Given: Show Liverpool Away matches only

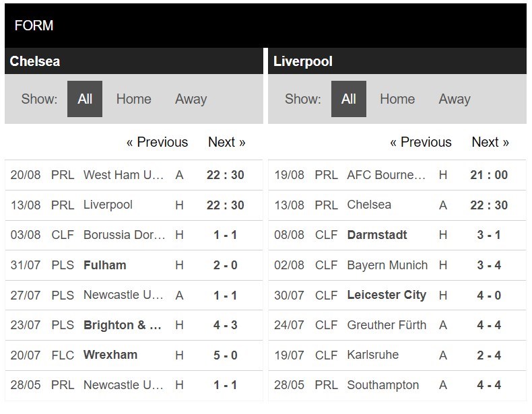Looking at the screenshot, I should [x=455, y=99].
